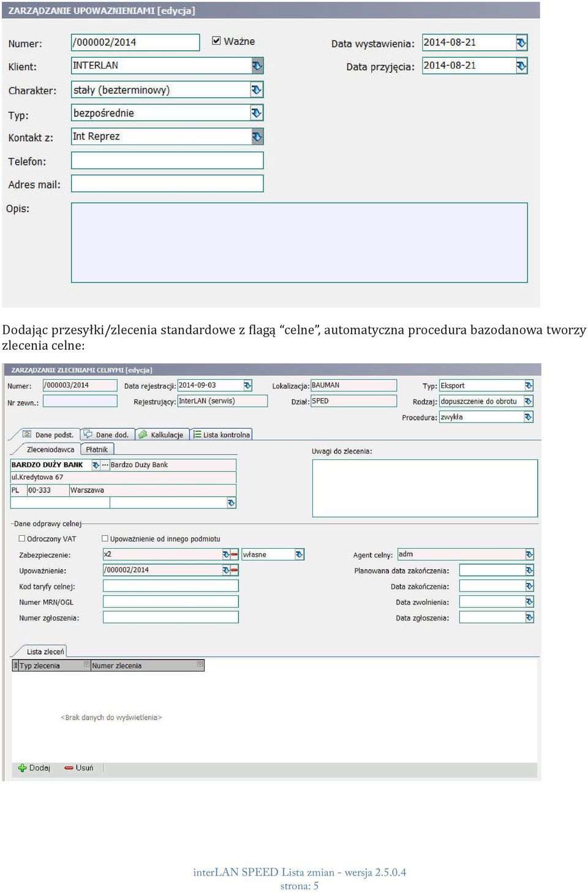Clear Upoważnienie with red minus icon
This screenshot has width=588, height=893.
[x=234, y=570]
